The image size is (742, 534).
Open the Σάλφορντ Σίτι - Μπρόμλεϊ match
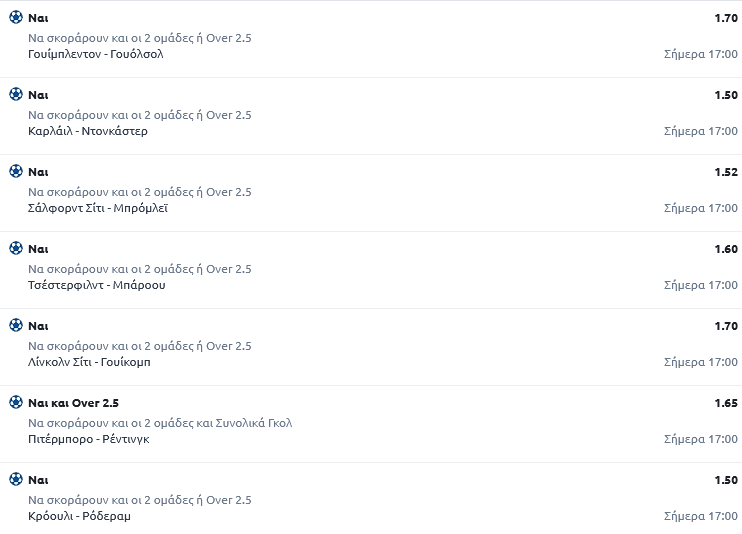pyautogui.click(x=99, y=208)
